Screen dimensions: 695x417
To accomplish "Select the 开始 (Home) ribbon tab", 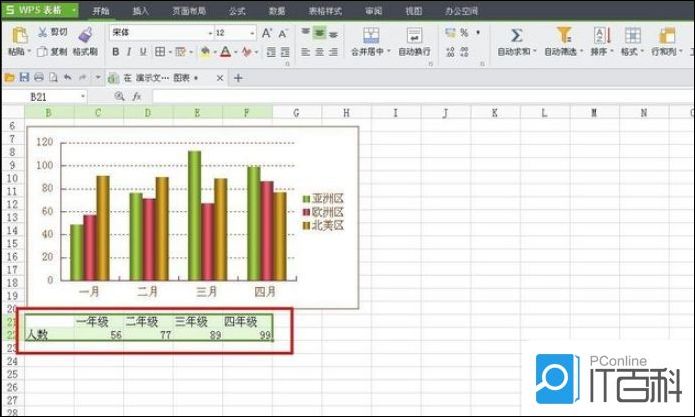I will pyautogui.click(x=101, y=11).
